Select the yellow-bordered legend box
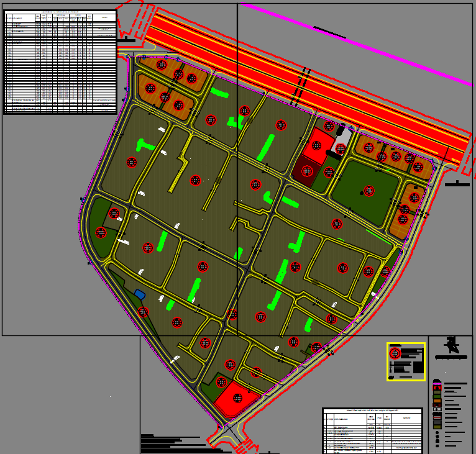 [x=406, y=361]
